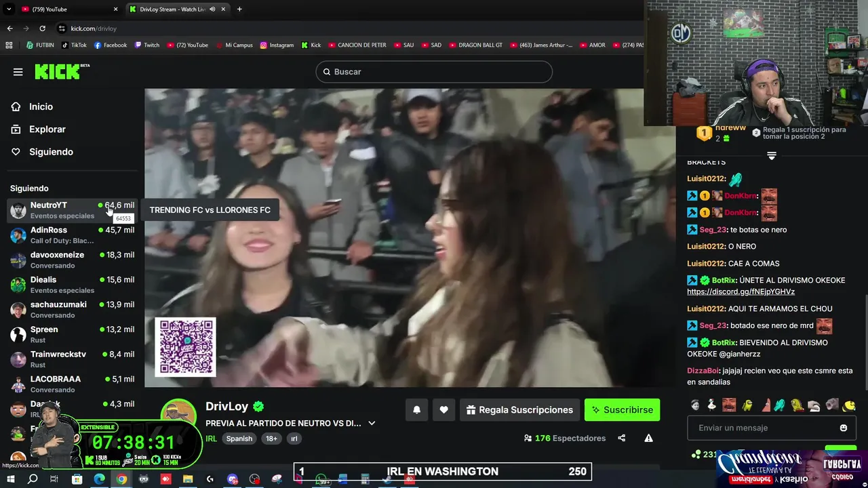Open Microsoft Edge from taskbar

point(99,479)
